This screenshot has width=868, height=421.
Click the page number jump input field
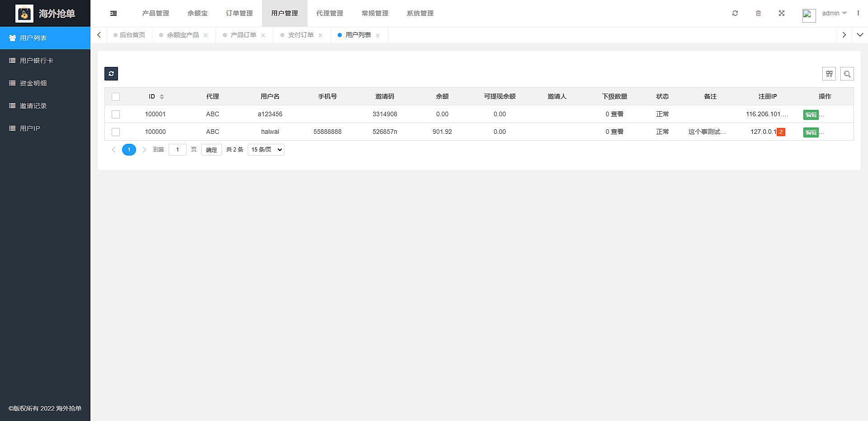pos(177,150)
